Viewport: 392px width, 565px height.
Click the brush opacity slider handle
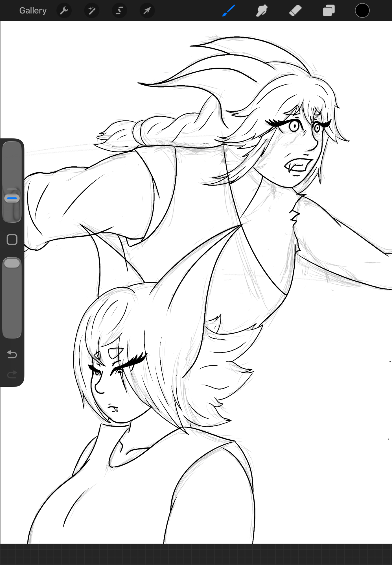(x=12, y=263)
